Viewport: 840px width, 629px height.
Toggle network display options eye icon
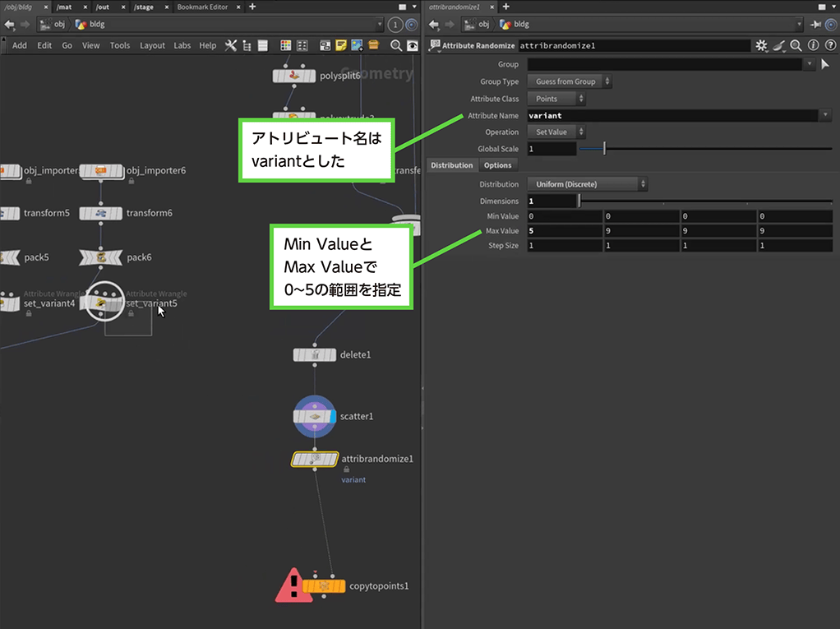tap(413, 45)
